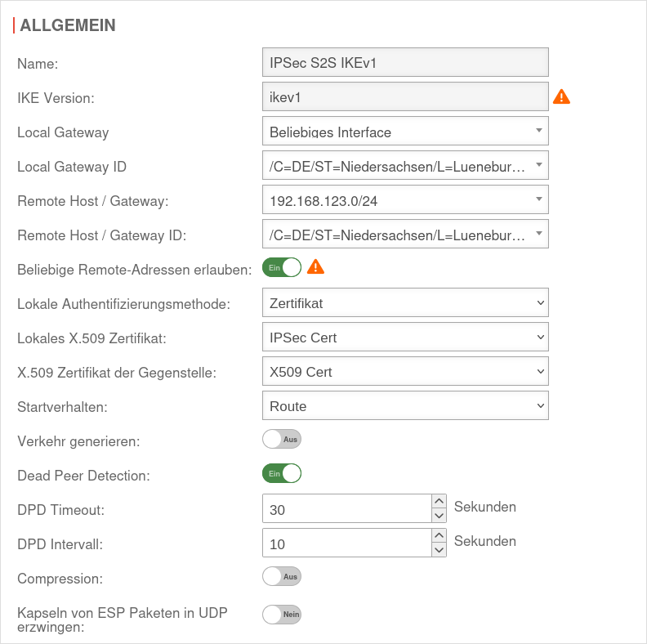This screenshot has height=644, width=647.
Task: Open Lokale Authentifizierungsmethode dropdown showing Zertifikat
Action: click(405, 303)
